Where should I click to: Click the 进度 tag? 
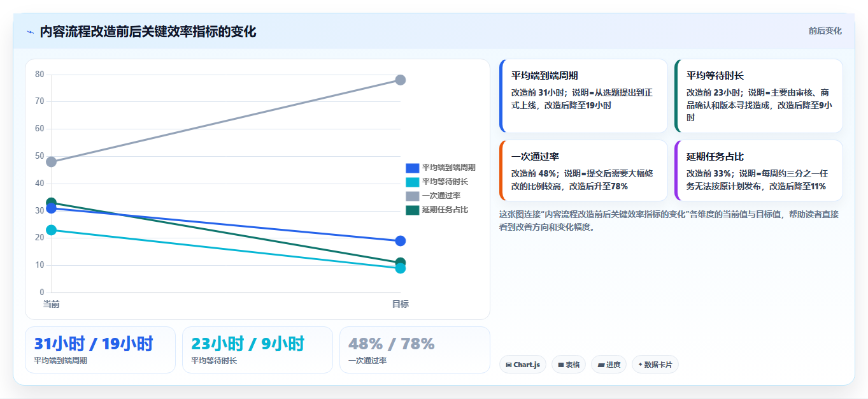[x=608, y=365]
